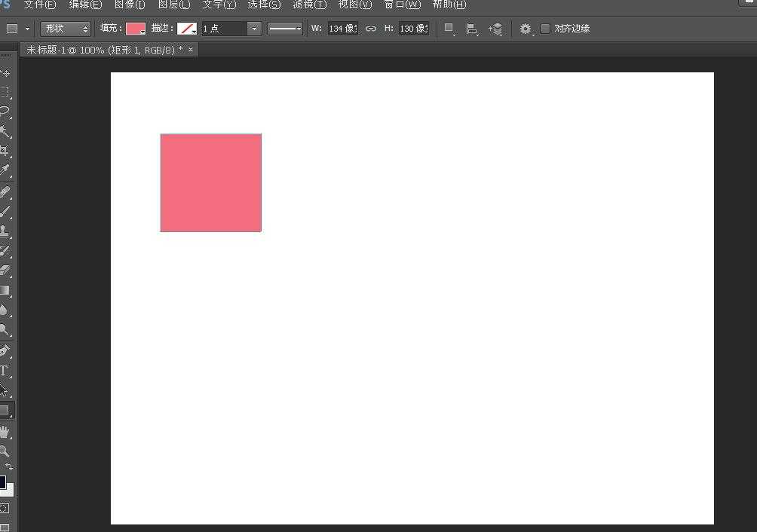Image resolution: width=757 pixels, height=532 pixels.
Task: Toggle Quick Mask mode
Action: point(5,509)
